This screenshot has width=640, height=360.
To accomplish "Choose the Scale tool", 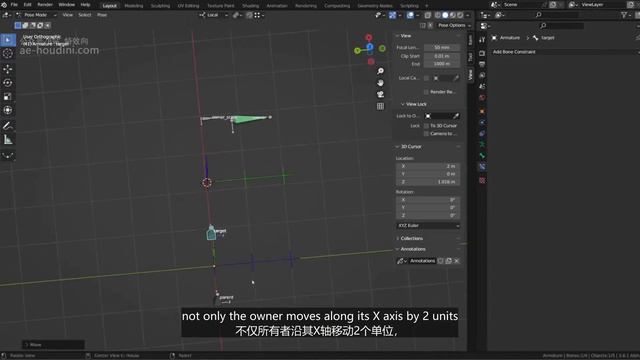I will [8, 96].
